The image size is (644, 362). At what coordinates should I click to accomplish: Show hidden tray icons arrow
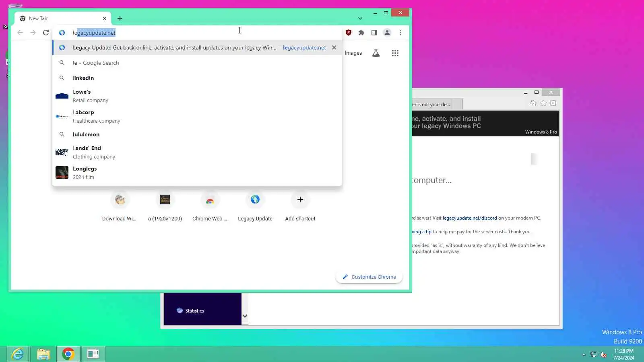[584, 354]
